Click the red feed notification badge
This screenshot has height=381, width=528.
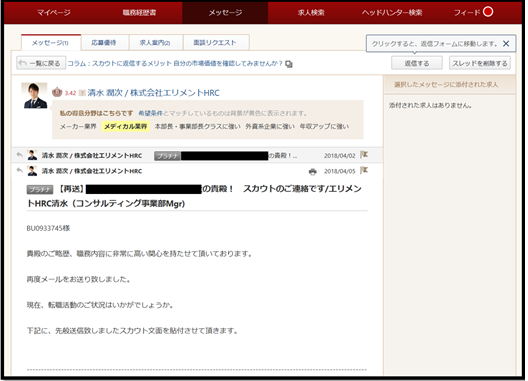(488, 12)
